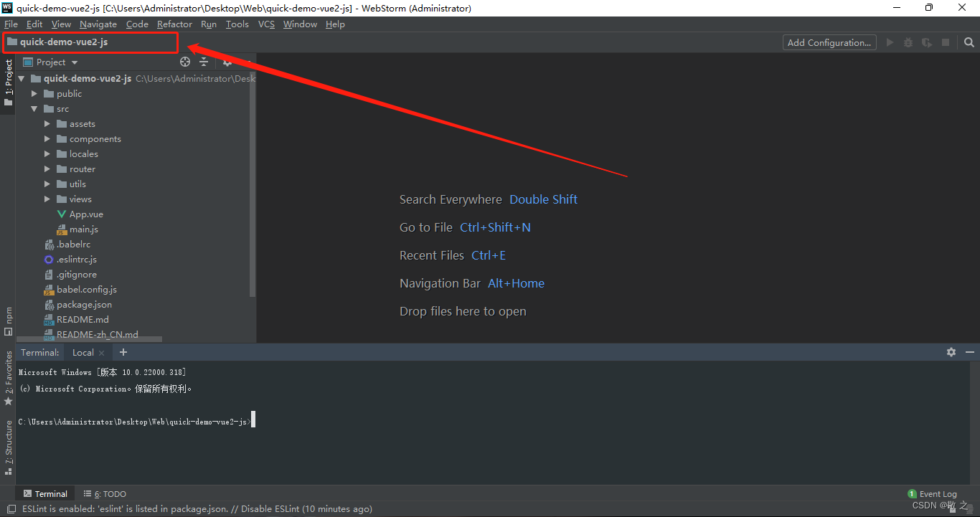Viewport: 980px width, 517px height.
Task: Toggle the npm side tool window
Action: [9, 321]
